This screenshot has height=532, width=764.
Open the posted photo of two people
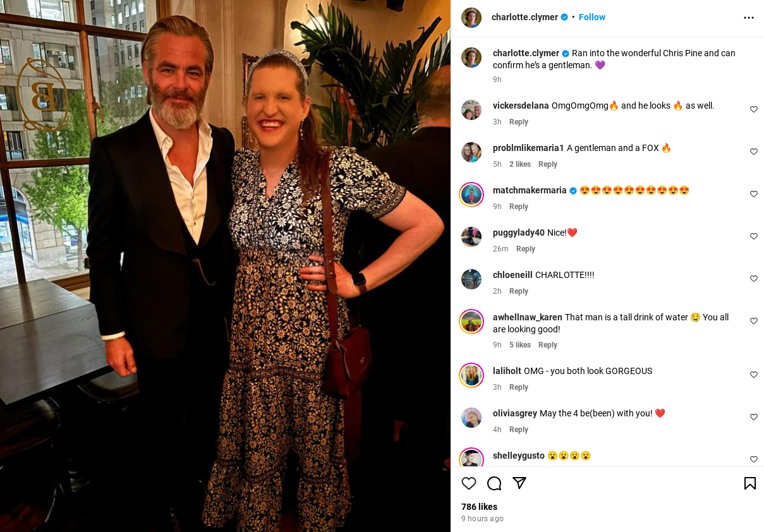click(225, 266)
